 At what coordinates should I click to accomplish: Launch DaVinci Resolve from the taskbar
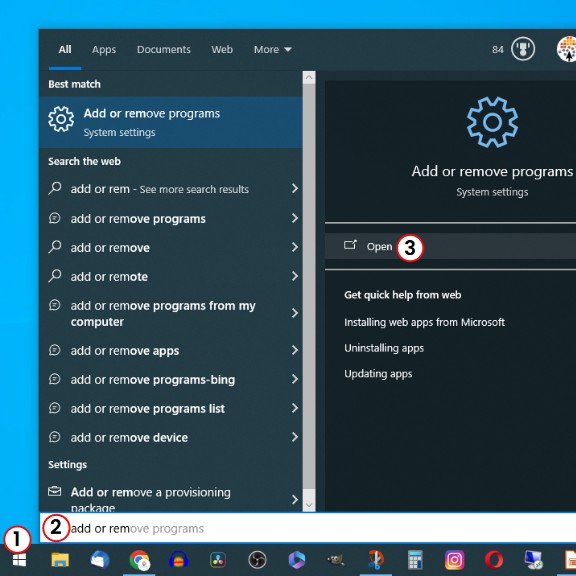(218, 560)
